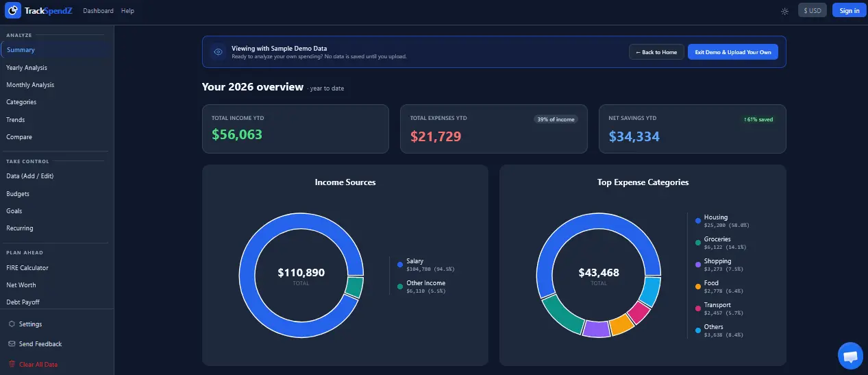Click the Shopping purple legend dot
868x375 pixels.
tap(698, 265)
